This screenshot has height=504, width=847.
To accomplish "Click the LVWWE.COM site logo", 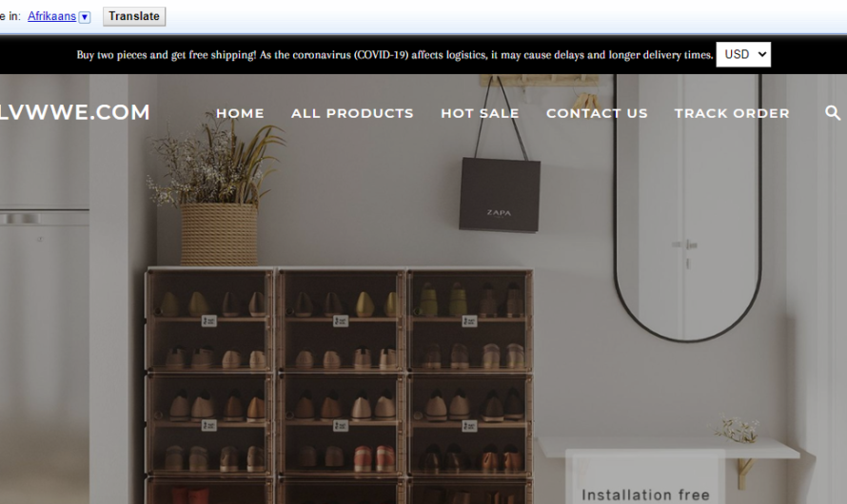I will point(74,112).
